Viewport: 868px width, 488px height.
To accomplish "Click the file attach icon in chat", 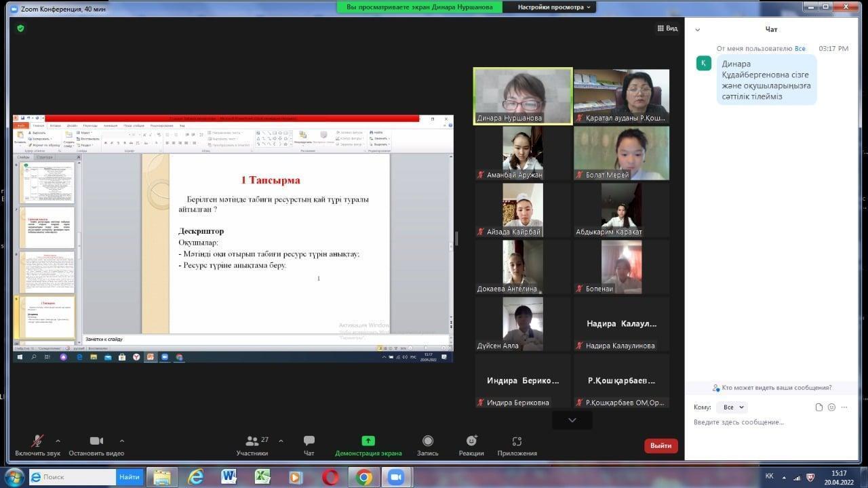I will click(x=818, y=407).
